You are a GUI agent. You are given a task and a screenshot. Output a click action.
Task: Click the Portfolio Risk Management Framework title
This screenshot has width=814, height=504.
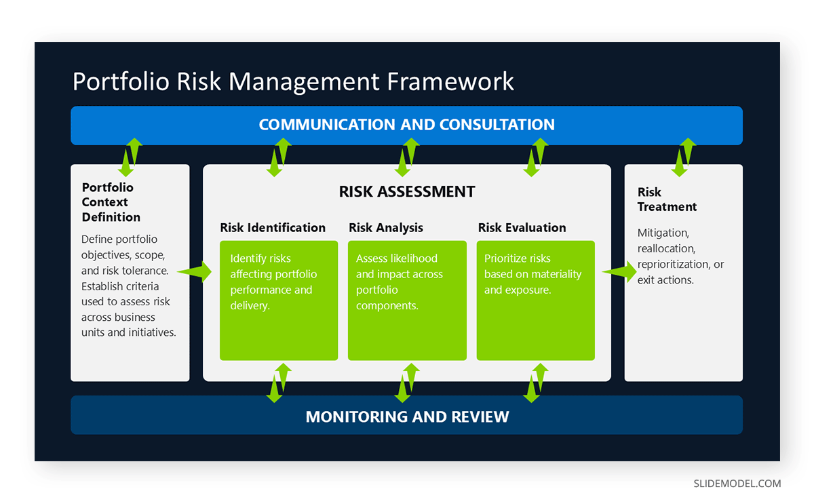tap(293, 81)
